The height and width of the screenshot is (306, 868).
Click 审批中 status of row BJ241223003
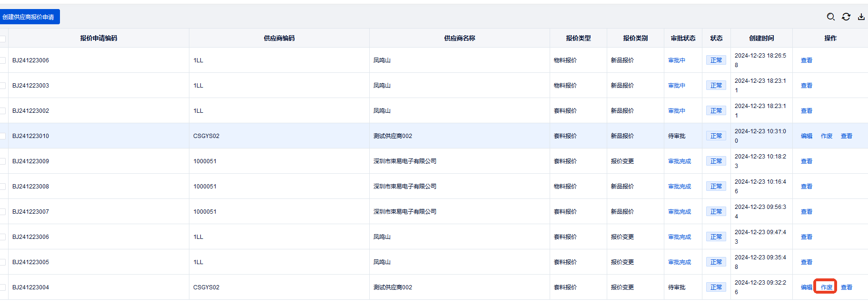(676, 86)
